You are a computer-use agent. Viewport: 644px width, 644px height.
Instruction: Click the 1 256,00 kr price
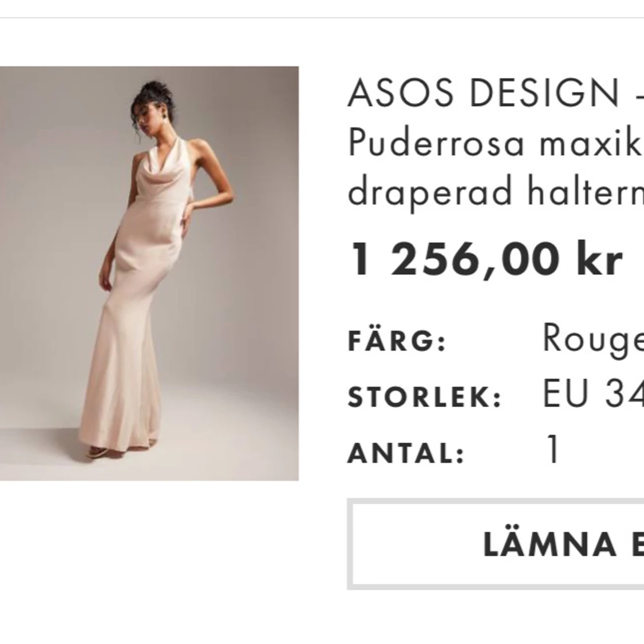point(487,259)
